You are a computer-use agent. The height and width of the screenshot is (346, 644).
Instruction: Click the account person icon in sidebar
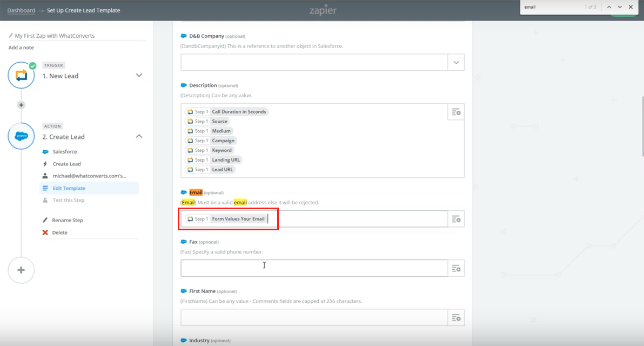coord(45,176)
